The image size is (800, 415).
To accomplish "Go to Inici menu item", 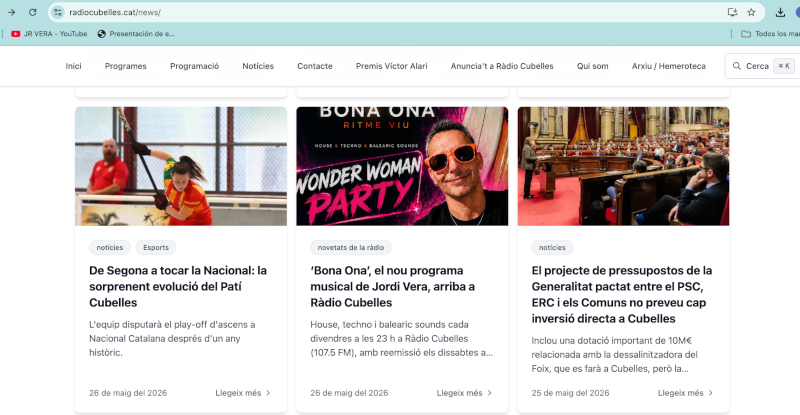I will click(x=73, y=66).
